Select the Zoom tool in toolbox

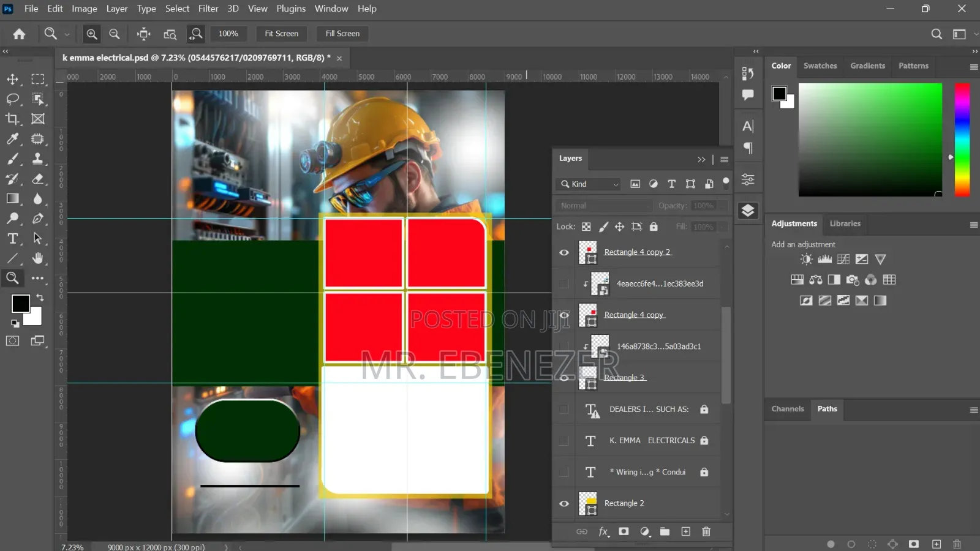coord(12,278)
